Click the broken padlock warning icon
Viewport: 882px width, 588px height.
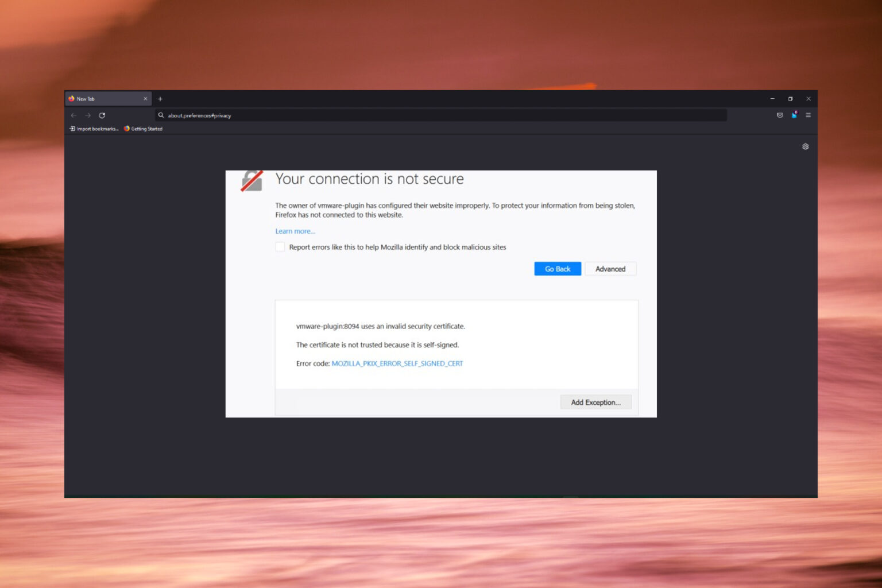pyautogui.click(x=250, y=181)
